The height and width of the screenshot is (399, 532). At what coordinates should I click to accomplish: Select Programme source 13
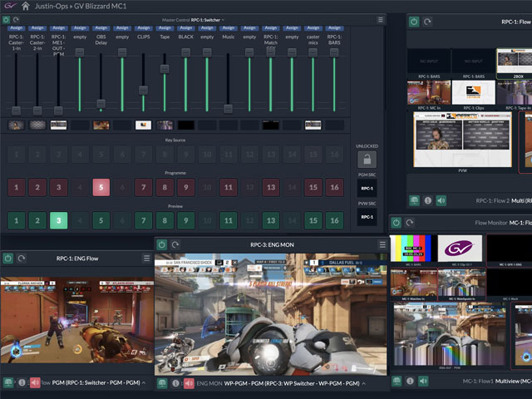click(271, 187)
